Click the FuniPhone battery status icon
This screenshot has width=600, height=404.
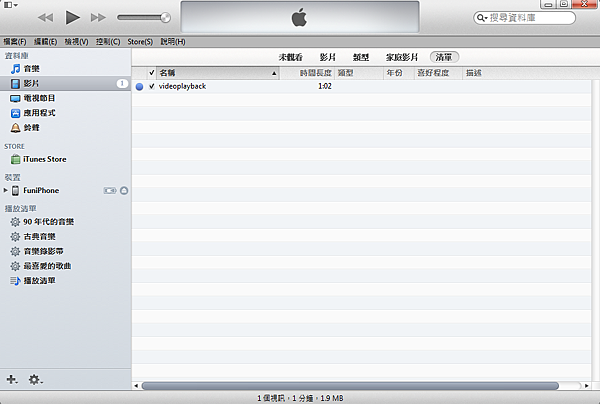tap(110, 191)
